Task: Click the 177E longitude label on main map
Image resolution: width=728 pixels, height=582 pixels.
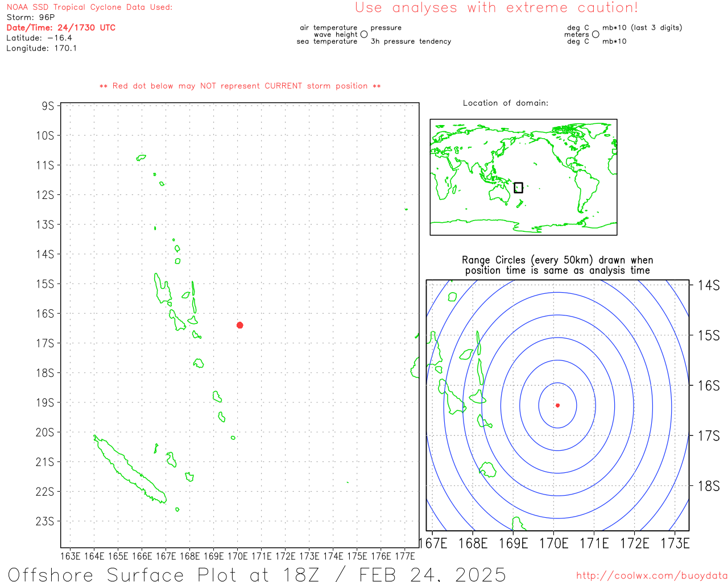Action: coord(404,556)
